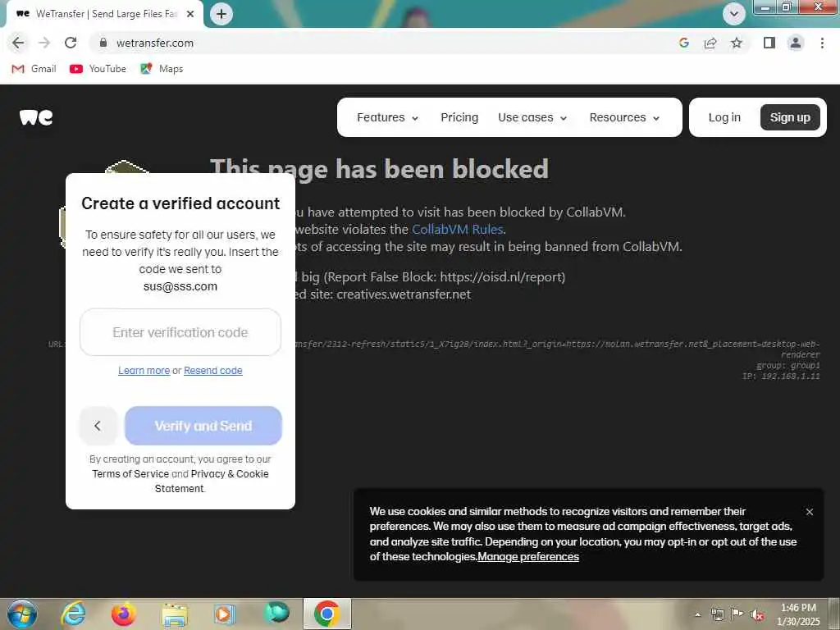Click the WeTransfer 'we' logo
Image resolution: width=840 pixels, height=630 pixels.
[x=36, y=117]
